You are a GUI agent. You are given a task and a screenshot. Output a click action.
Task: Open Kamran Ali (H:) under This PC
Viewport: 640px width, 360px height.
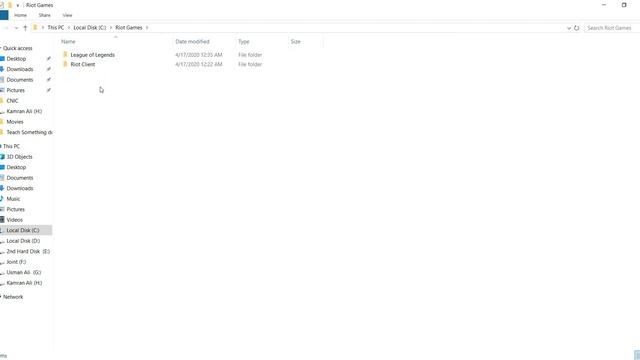pyautogui.click(x=24, y=283)
